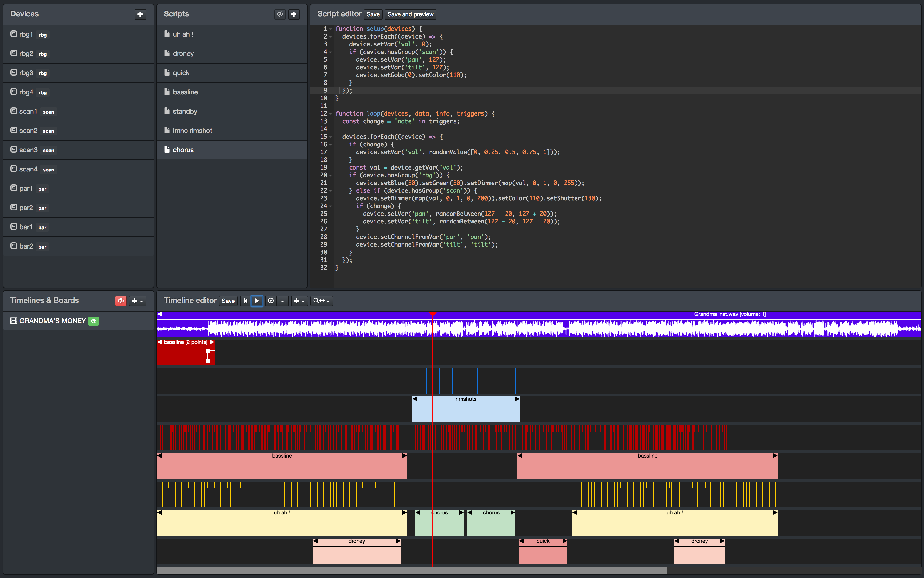Select the bar1 device
Image resolution: width=924 pixels, height=578 pixels.
click(78, 227)
